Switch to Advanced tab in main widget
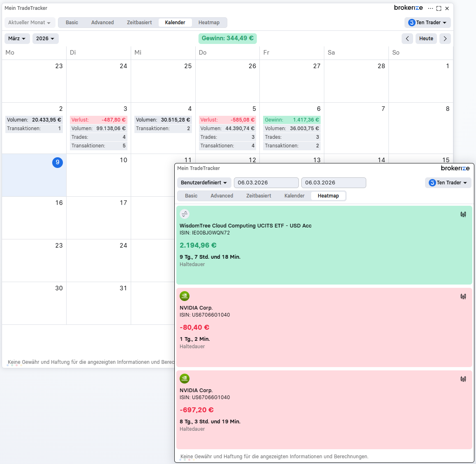 [x=102, y=23]
